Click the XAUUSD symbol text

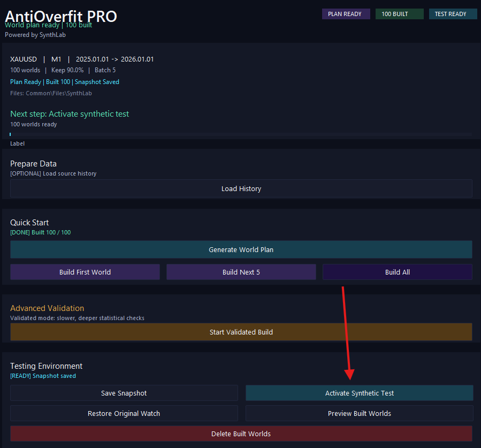coord(24,59)
